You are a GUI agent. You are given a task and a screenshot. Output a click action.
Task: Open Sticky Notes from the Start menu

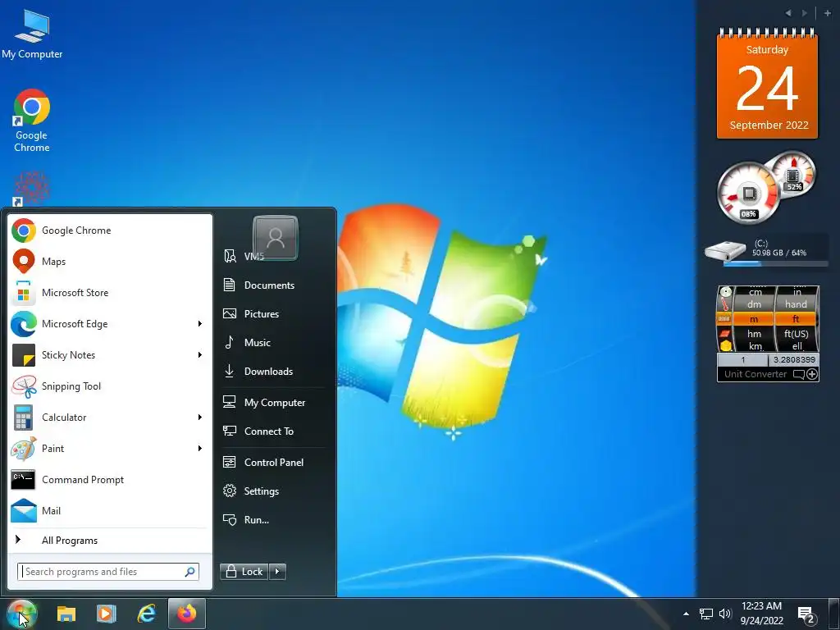(102, 354)
